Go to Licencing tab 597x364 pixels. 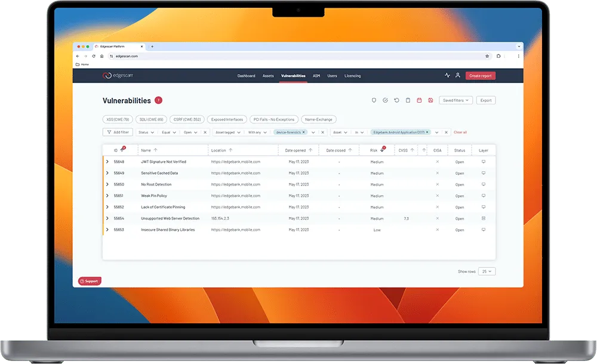tap(353, 76)
